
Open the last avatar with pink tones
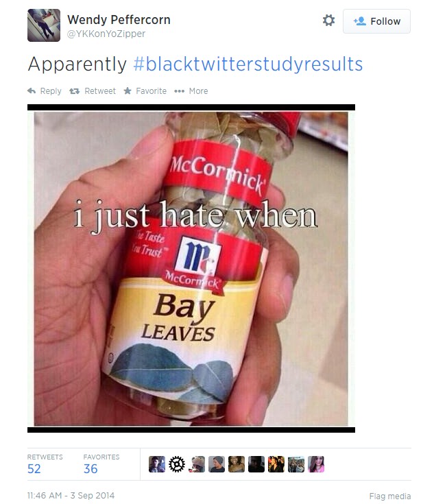[x=316, y=464]
